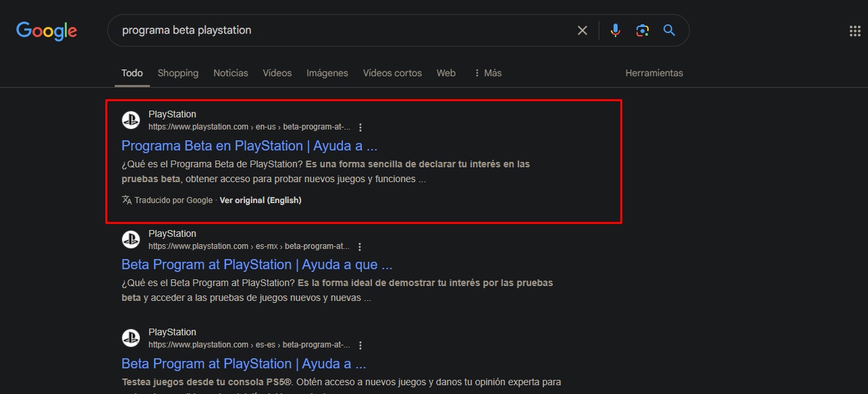Click PlayStation favicon of the es-es result

pos(130,338)
